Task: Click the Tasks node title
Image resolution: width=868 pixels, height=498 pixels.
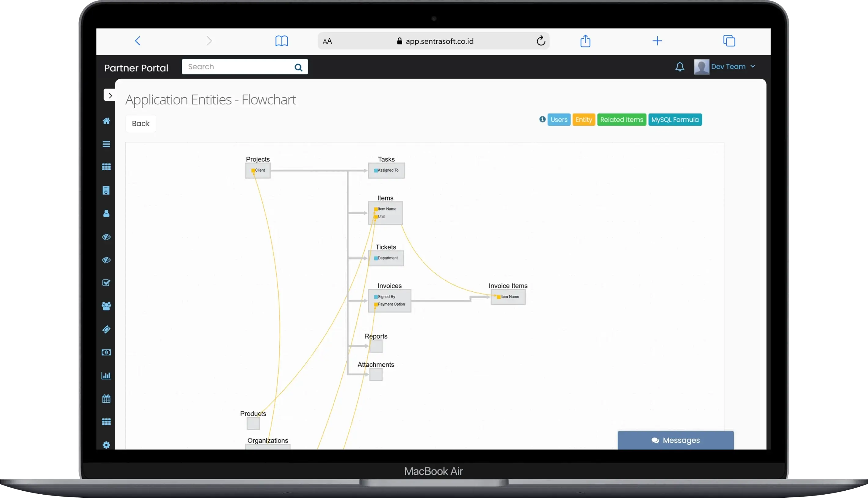Action: coord(386,159)
